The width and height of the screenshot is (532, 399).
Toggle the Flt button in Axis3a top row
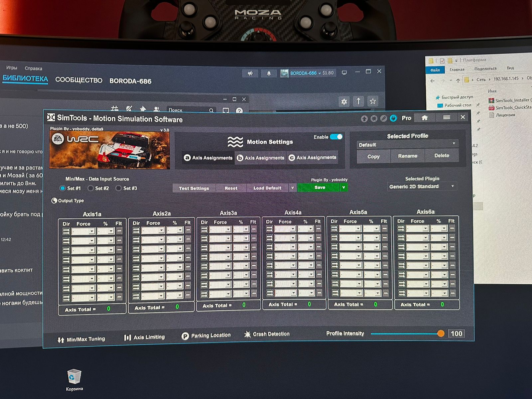point(254,229)
